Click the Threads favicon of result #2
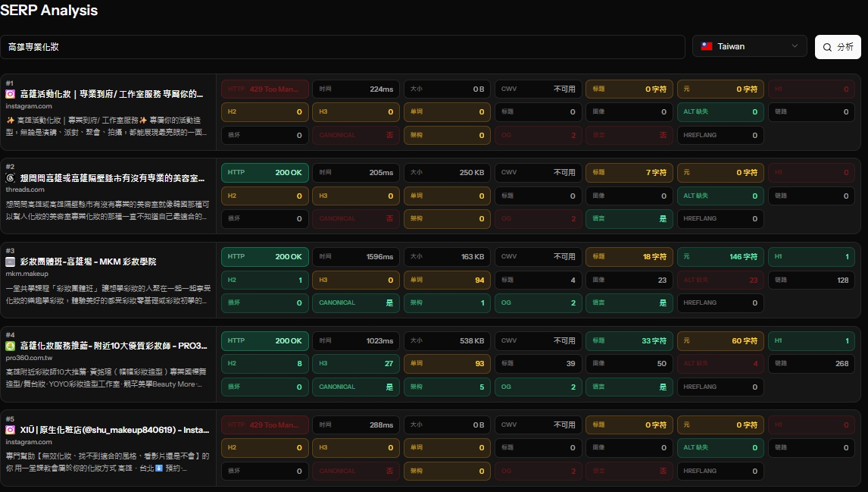 [10, 178]
